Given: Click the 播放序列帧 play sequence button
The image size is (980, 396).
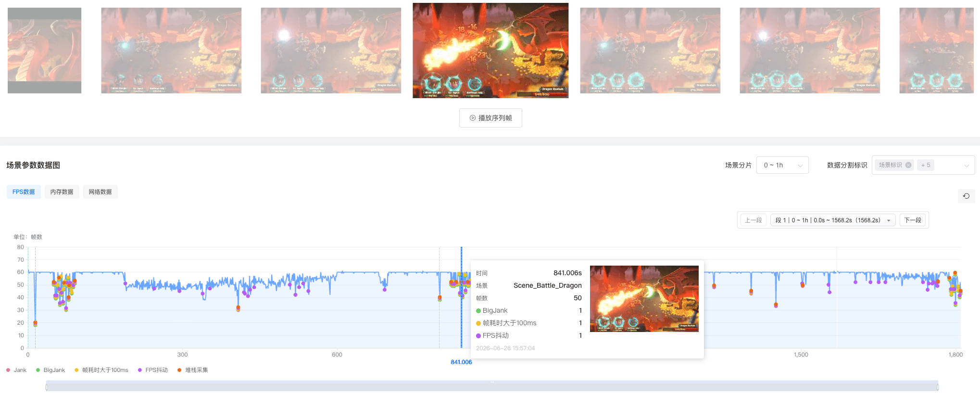Looking at the screenshot, I should [x=490, y=118].
